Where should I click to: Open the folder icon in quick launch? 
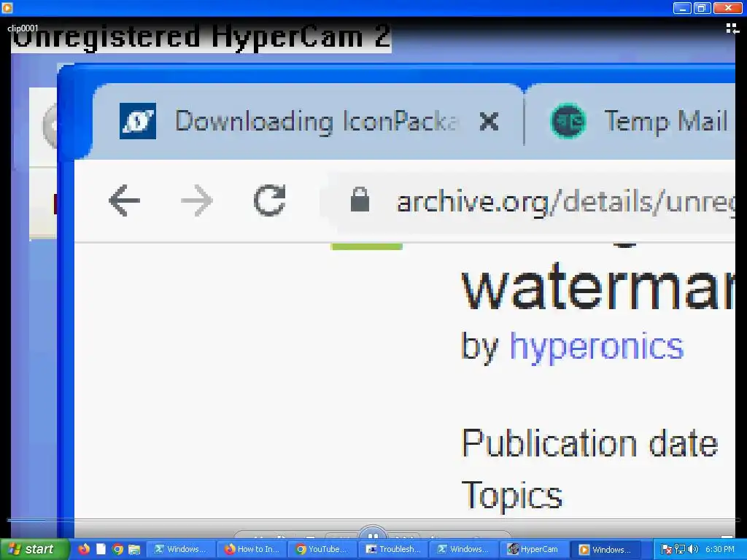pyautogui.click(x=134, y=549)
